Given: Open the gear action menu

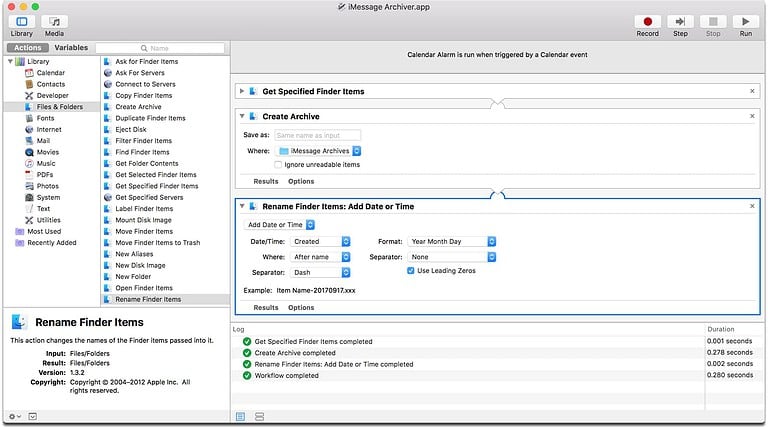Looking at the screenshot, I should (15, 416).
